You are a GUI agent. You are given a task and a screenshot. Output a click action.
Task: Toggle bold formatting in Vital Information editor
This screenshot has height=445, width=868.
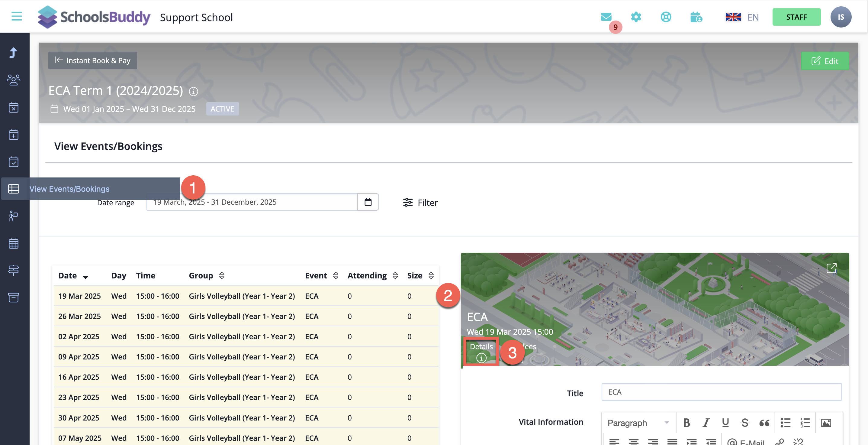pos(686,423)
